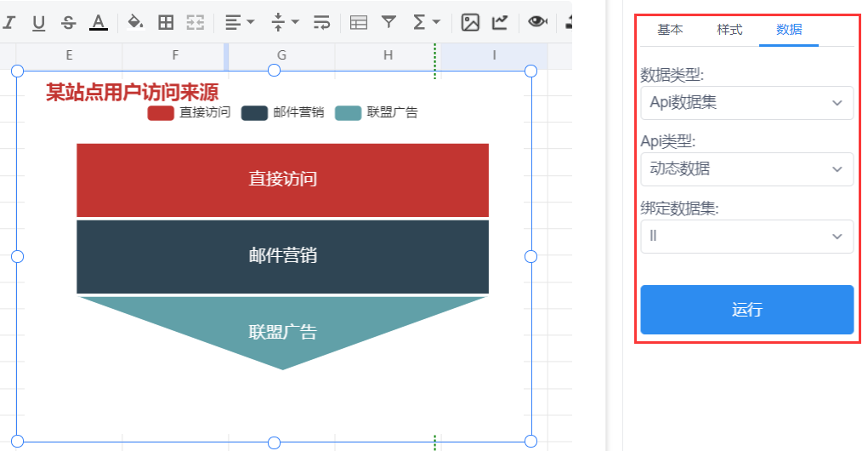Switch to the 数据 tab
Viewport: 868px width, 451px height.
click(x=789, y=30)
